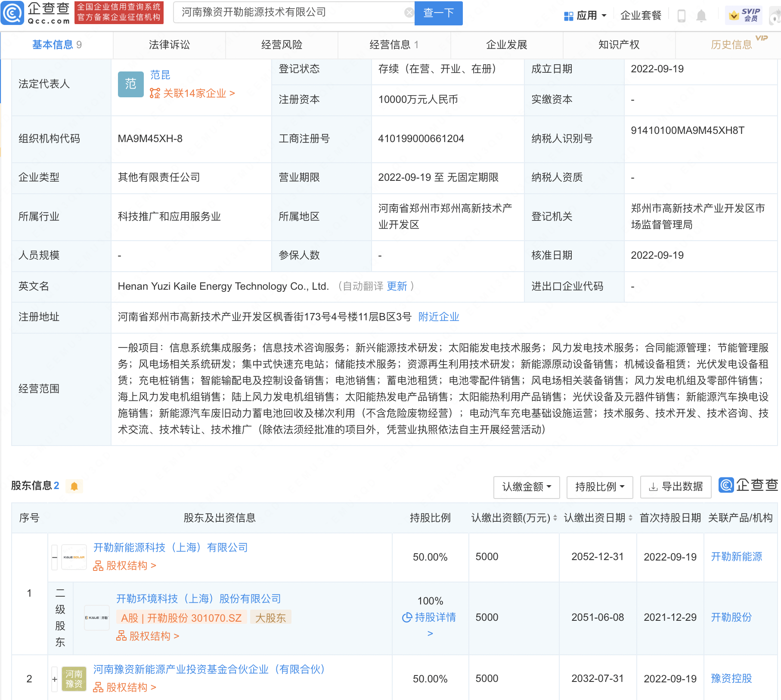Screen dimensions: 781x700
Task: Open 持股详情 for 100% shareholding
Action: pyautogui.click(x=430, y=624)
